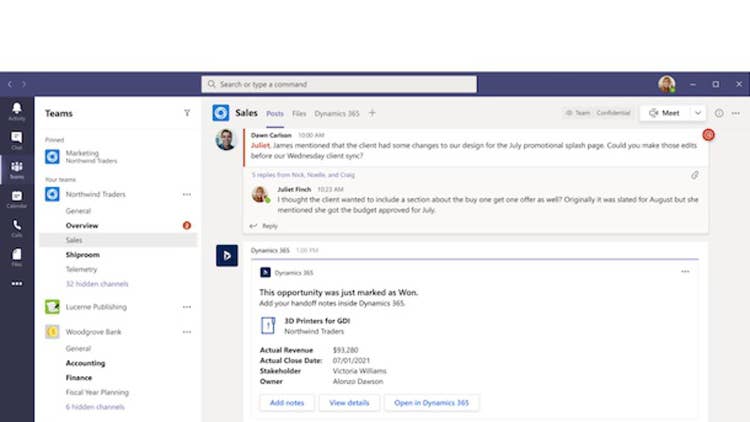This screenshot has width=750, height=422.
Task: Open the Chat icon in sidebar
Action: tap(16, 139)
